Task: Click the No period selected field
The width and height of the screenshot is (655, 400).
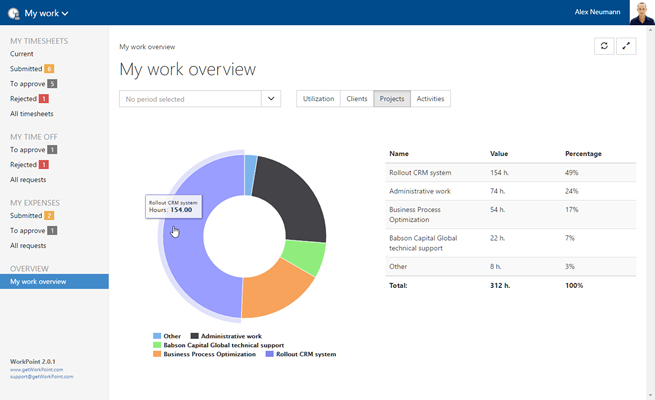Action: 190,99
